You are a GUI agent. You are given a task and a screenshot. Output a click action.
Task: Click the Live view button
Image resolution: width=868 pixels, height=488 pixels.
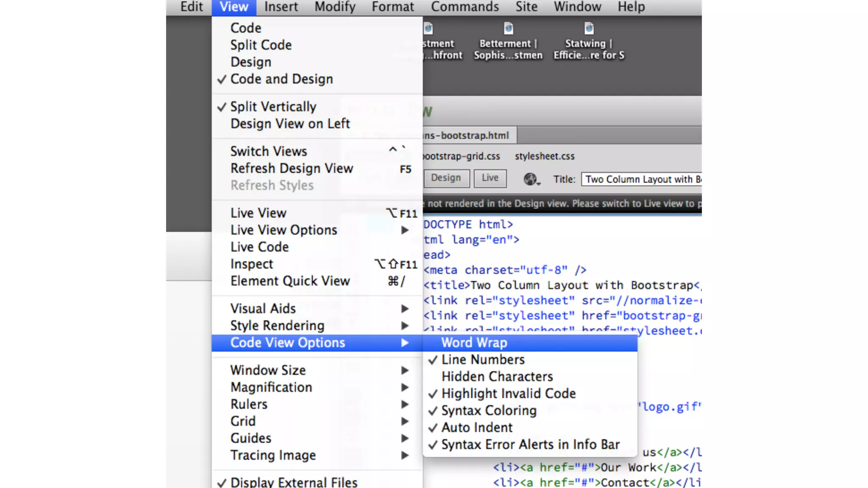[x=490, y=178]
